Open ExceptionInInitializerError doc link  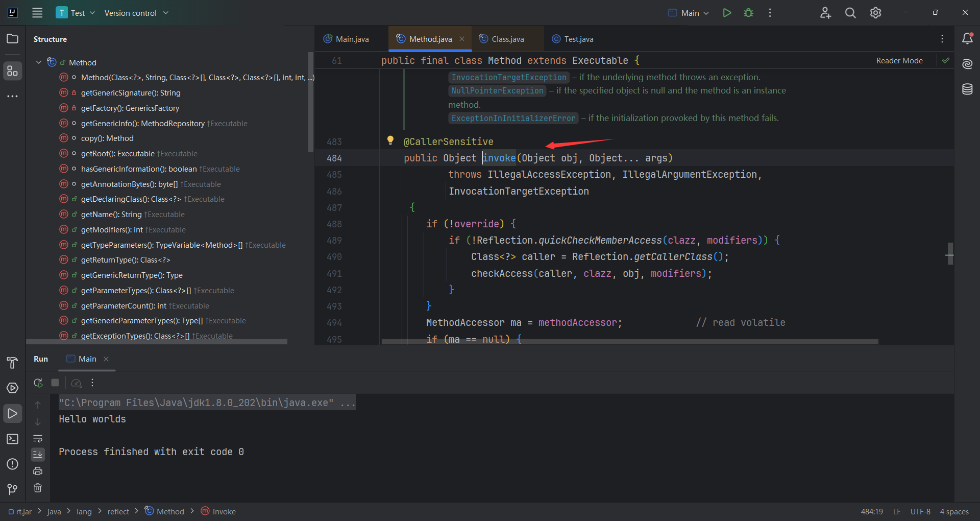(x=513, y=118)
